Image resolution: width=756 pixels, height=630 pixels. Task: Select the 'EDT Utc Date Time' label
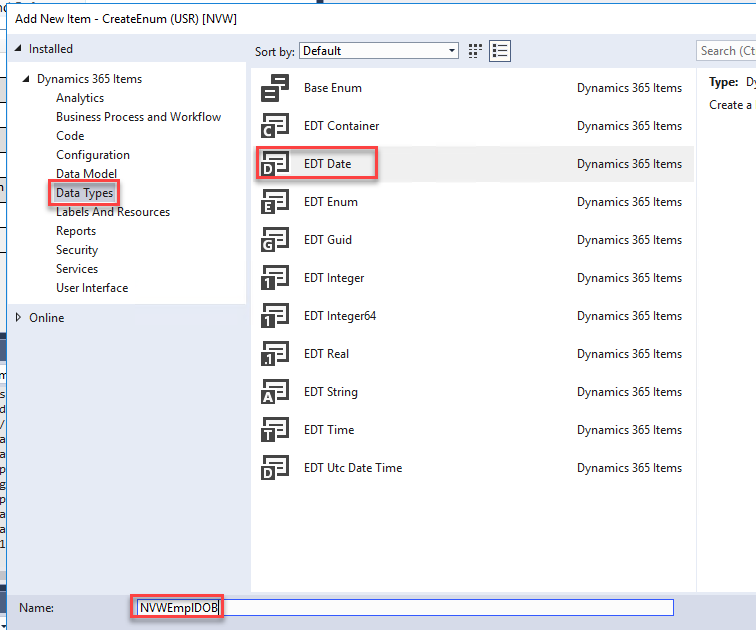pos(353,468)
